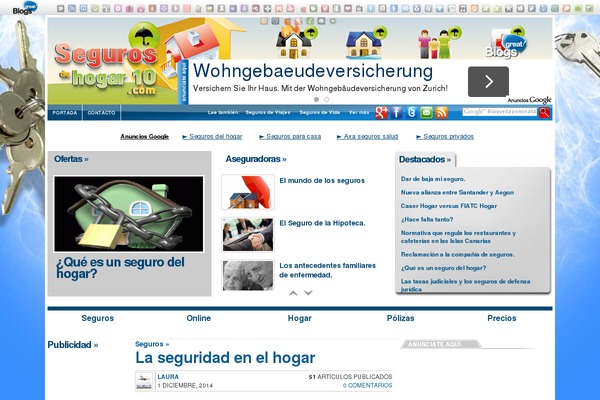
Task: Open El Seguro de la Hipoteca article
Action: click(322, 223)
